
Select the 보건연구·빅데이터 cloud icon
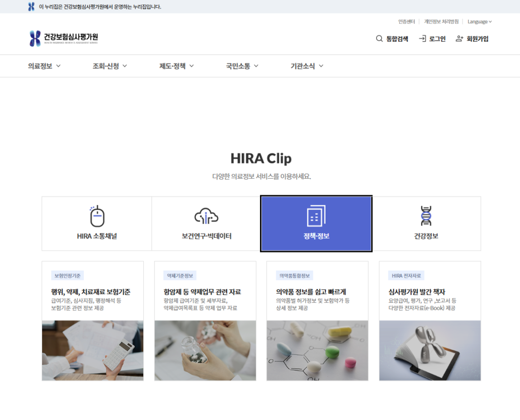pos(206,216)
